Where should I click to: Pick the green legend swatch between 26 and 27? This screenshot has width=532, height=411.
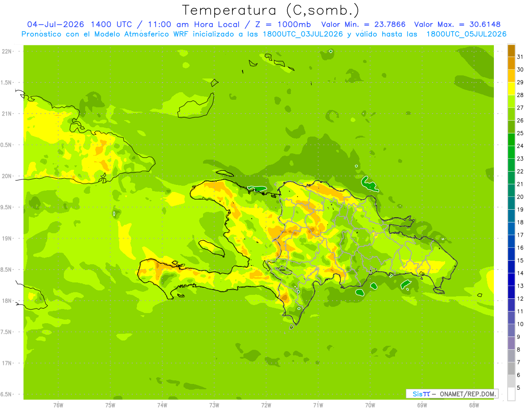tap(511, 114)
